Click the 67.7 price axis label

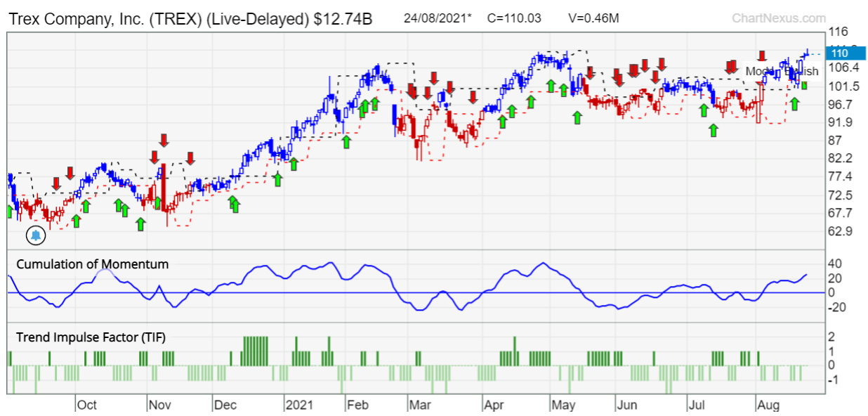pos(841,213)
